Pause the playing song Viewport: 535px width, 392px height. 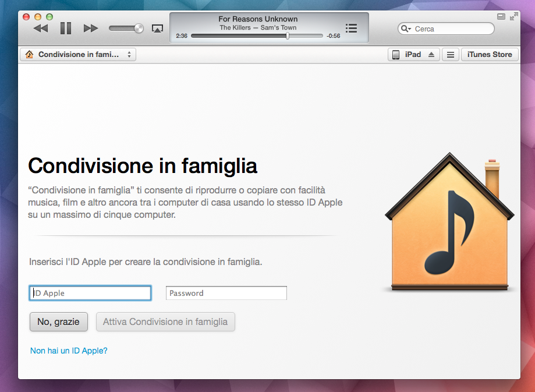[66, 29]
